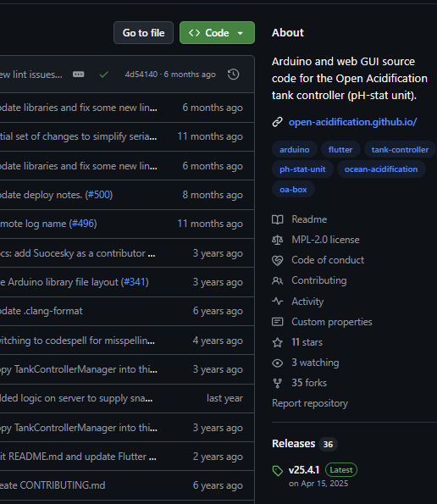
Task: Select the tank-controller topic tag
Action: (400, 149)
